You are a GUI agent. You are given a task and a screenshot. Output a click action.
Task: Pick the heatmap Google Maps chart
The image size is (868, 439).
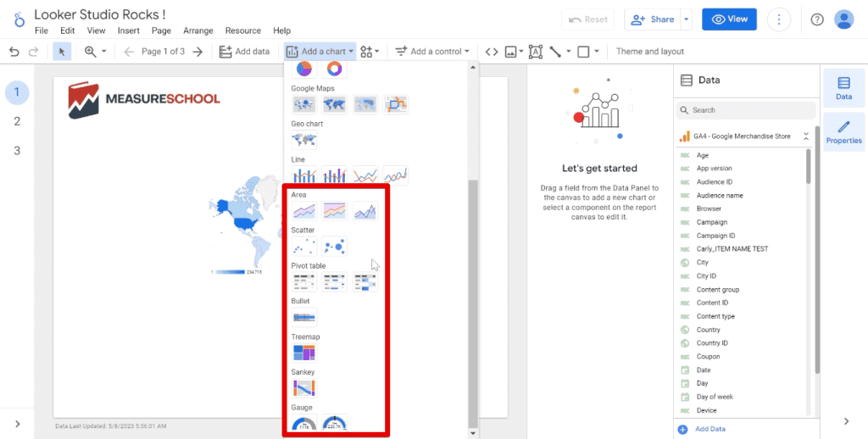[364, 104]
